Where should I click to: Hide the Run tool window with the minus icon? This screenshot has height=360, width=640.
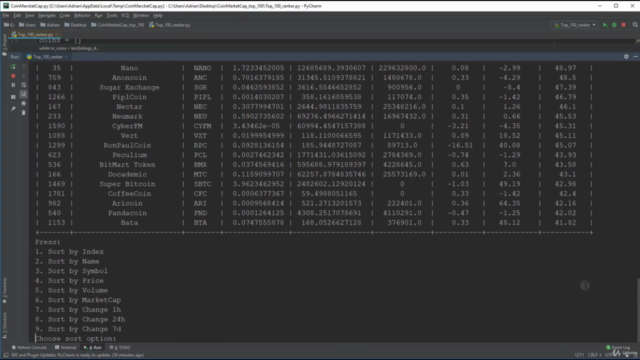tap(636, 57)
